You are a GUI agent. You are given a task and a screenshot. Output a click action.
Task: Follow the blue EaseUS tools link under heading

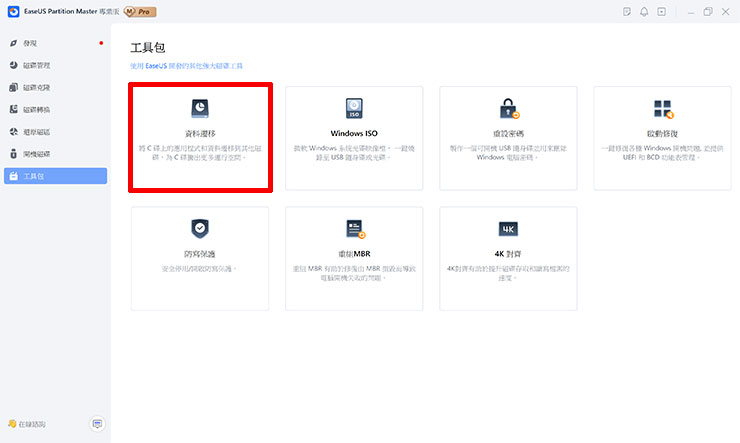pyautogui.click(x=186, y=66)
